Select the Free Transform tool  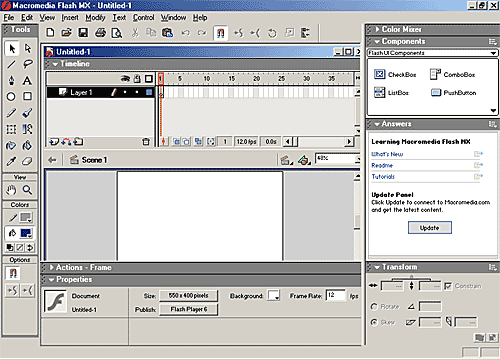click(x=11, y=129)
